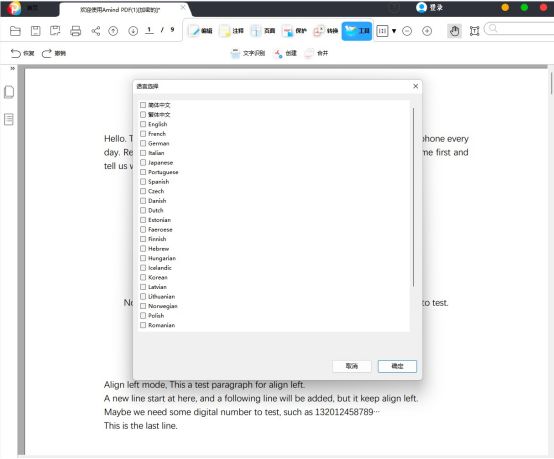The height and width of the screenshot is (459, 554).
Task: Click the zoom in plus icon
Action: (427, 31)
